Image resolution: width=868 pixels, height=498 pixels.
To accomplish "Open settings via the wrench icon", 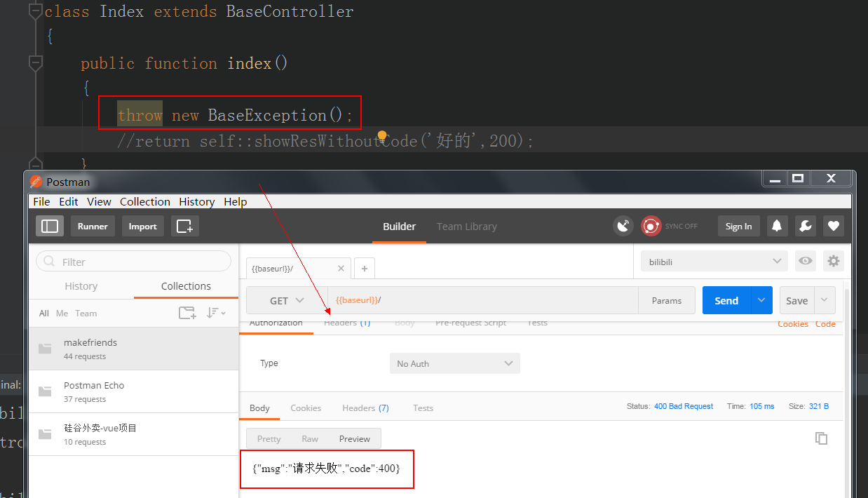I will [805, 226].
